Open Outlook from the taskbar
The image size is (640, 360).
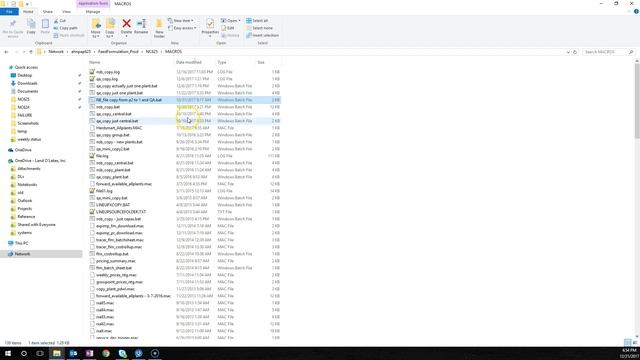tap(73, 353)
